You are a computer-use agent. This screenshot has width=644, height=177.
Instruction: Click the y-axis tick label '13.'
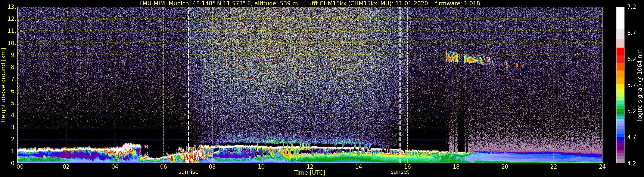coord(12,7)
